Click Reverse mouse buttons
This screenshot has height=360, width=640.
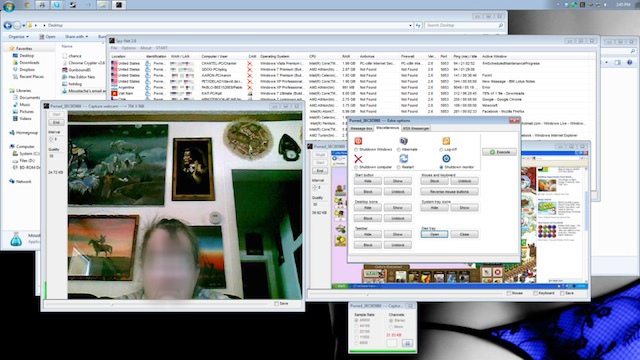pyautogui.click(x=449, y=191)
